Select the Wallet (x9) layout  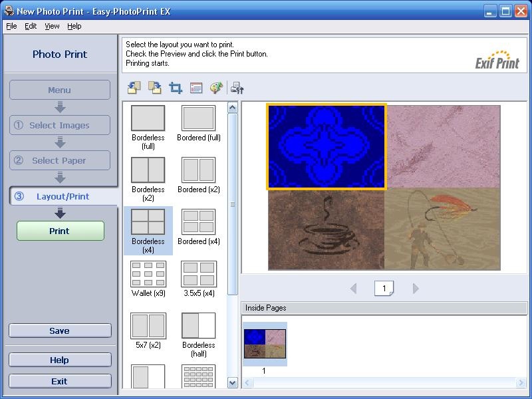(148, 274)
